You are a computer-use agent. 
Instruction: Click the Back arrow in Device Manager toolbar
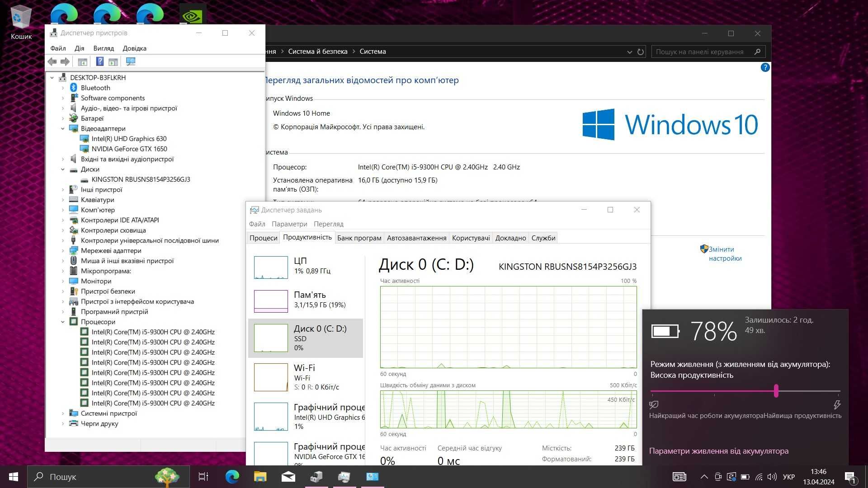pyautogui.click(x=52, y=61)
